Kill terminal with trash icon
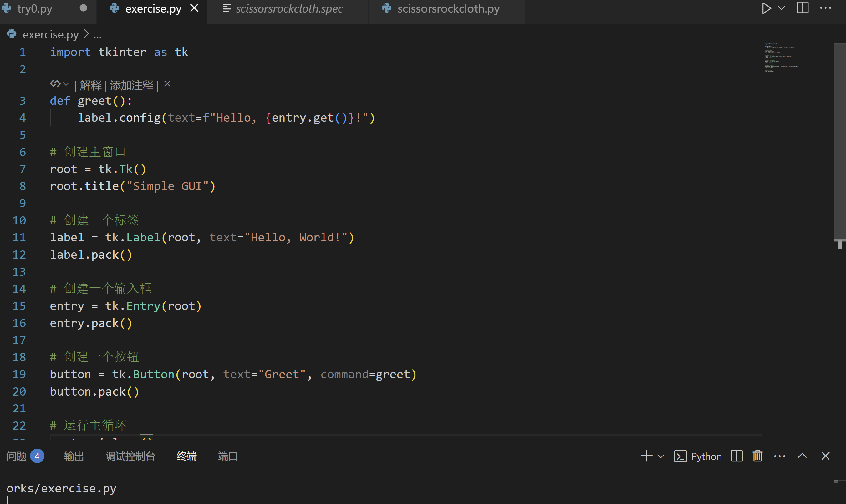 (757, 456)
